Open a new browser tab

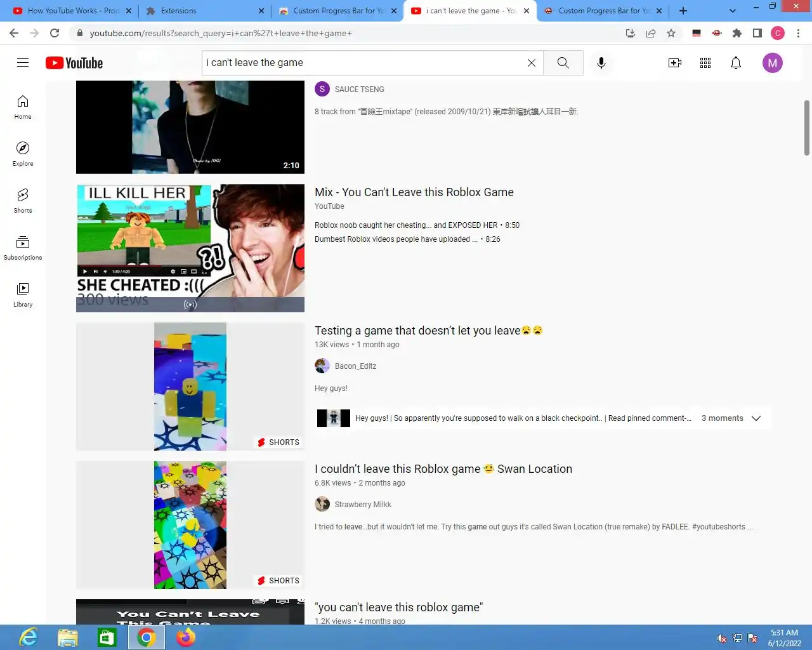[x=683, y=11]
